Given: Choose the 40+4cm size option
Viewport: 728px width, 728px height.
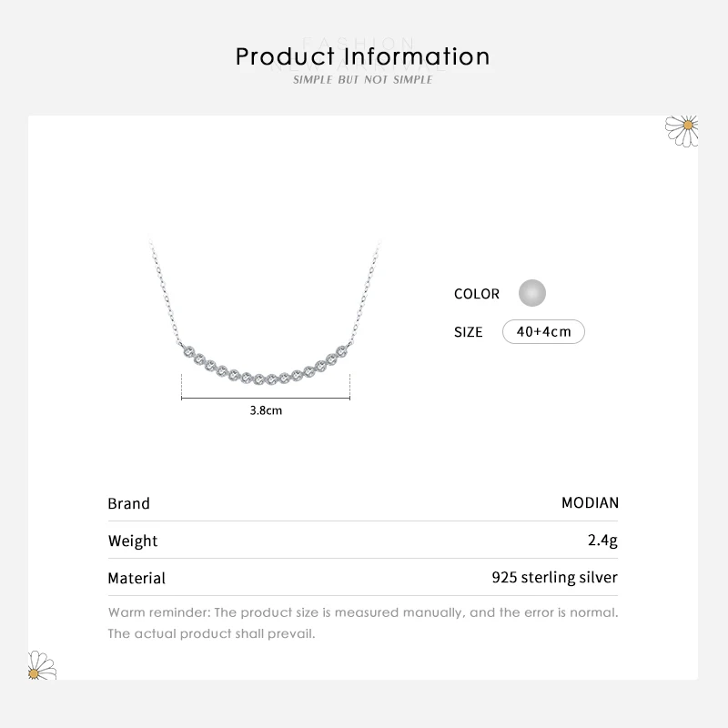Looking at the screenshot, I should pyautogui.click(x=543, y=331).
